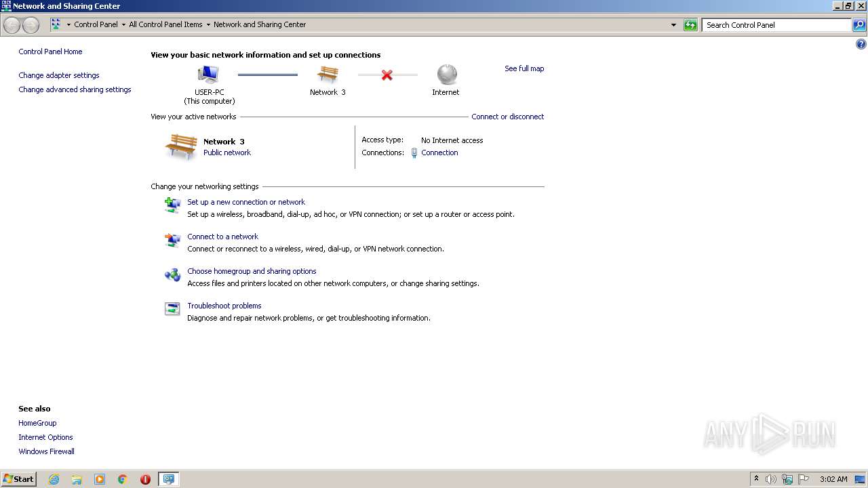
Task: Click the large bench icon under active networks
Action: pos(181,146)
